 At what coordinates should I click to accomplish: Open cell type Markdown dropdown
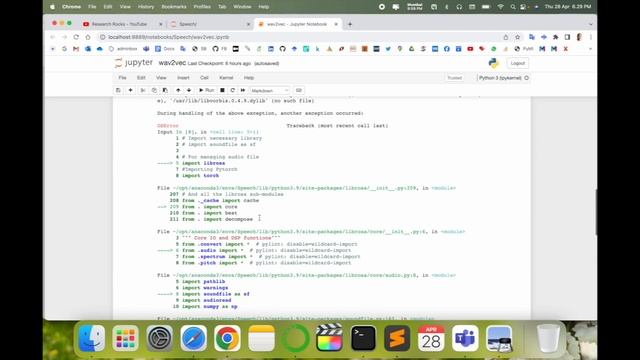pos(270,90)
